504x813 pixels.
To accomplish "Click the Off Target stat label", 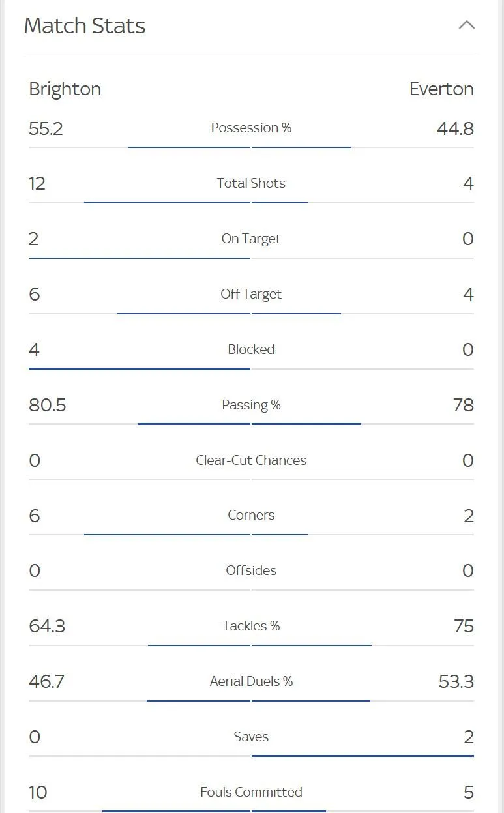I will pyautogui.click(x=251, y=294).
